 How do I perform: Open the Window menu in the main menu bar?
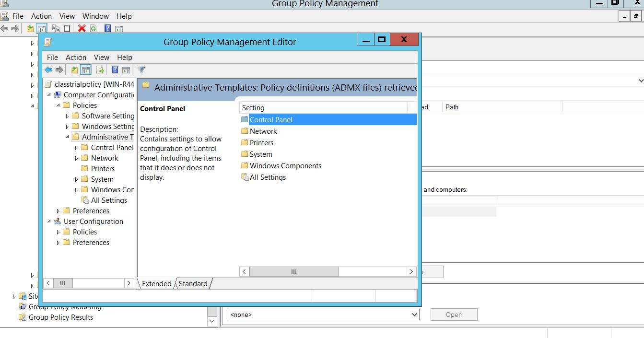click(x=95, y=16)
